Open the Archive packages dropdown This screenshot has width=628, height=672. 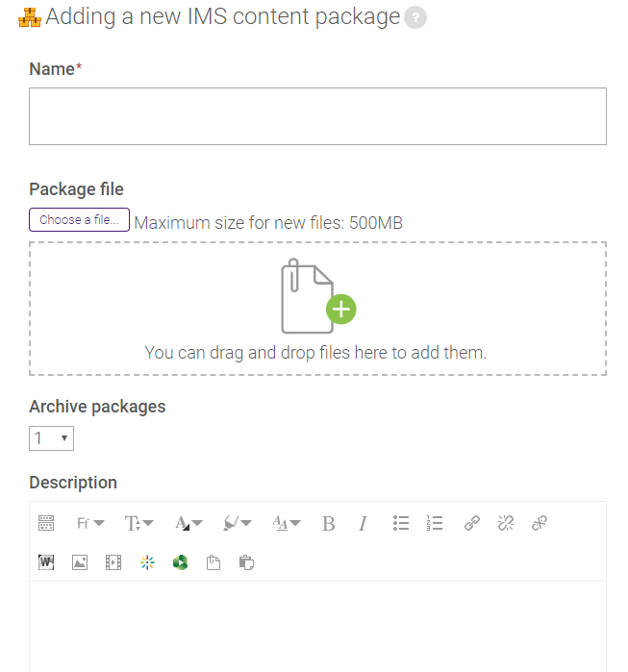point(51,438)
